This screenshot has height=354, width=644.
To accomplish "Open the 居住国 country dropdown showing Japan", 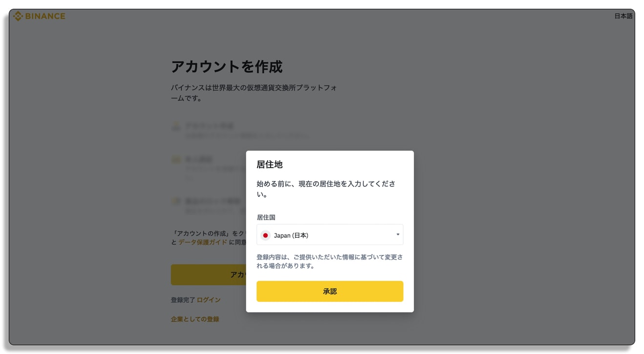I will [x=330, y=235].
